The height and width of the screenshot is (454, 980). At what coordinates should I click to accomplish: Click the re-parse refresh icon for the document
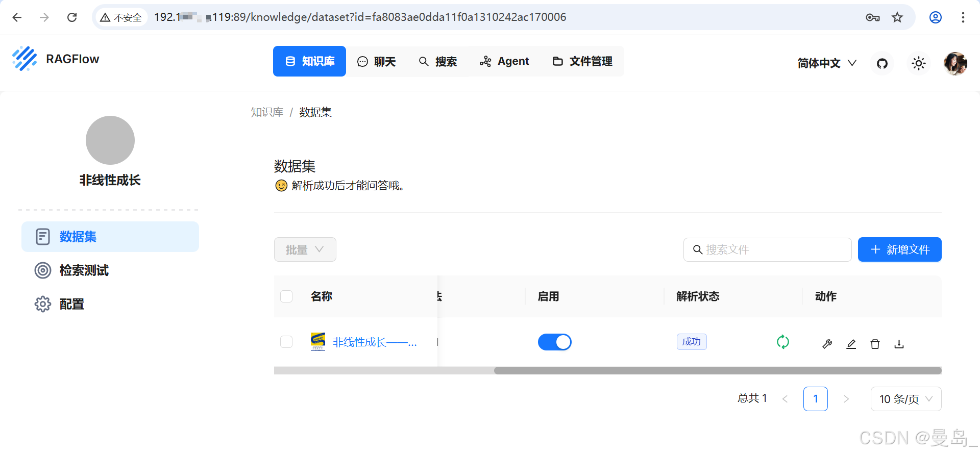click(x=783, y=342)
